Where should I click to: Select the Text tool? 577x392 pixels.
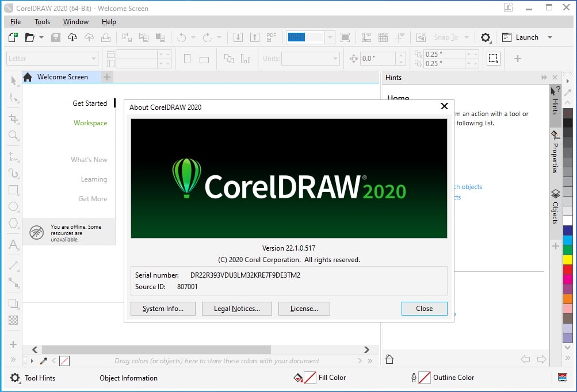[x=14, y=245]
